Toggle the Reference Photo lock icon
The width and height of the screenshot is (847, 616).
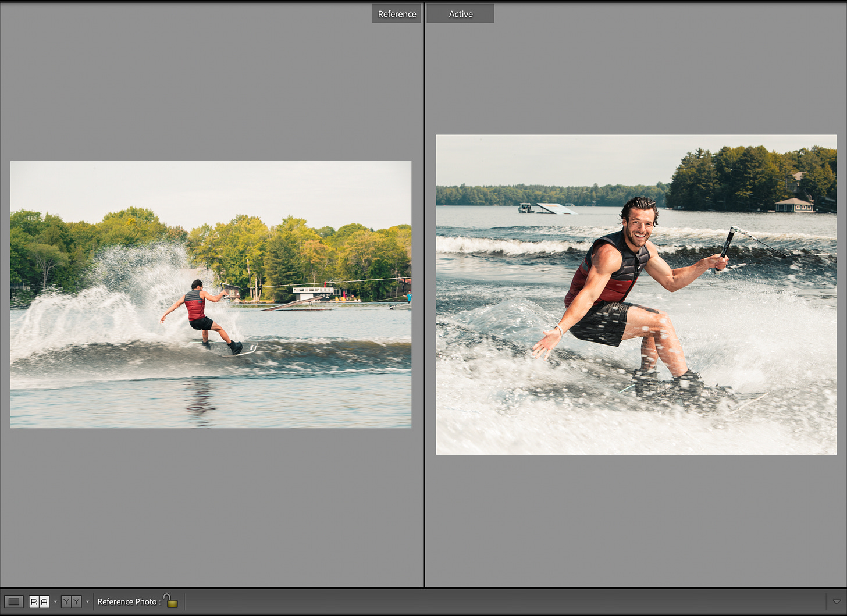click(x=171, y=600)
